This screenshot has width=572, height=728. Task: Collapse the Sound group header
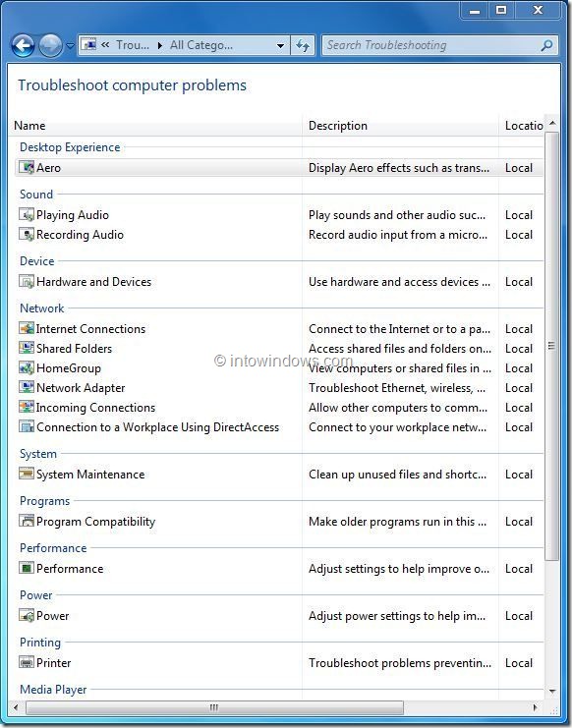point(36,195)
